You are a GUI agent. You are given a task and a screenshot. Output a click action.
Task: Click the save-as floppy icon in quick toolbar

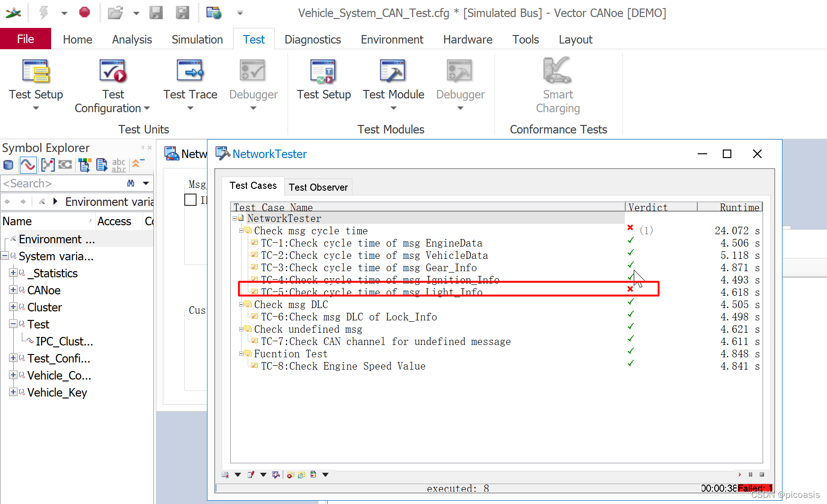(x=182, y=13)
